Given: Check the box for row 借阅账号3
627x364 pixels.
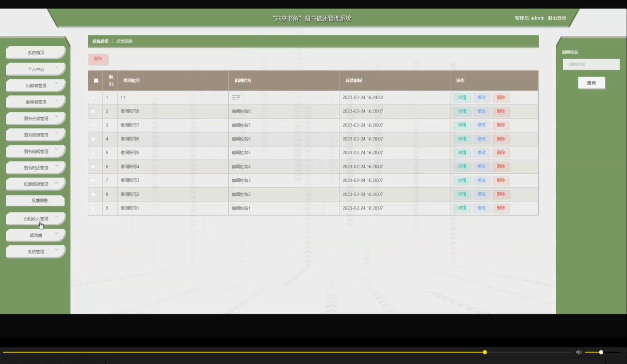Looking at the screenshot, I should click(x=93, y=180).
